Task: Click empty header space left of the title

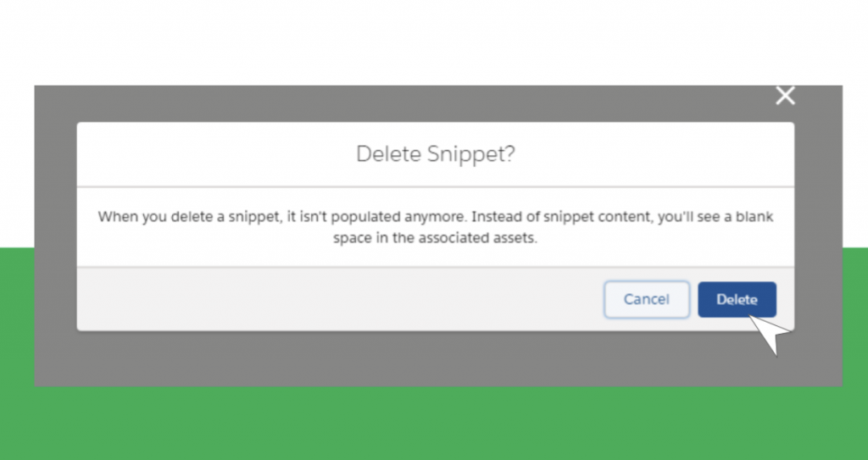Action: click(x=216, y=154)
